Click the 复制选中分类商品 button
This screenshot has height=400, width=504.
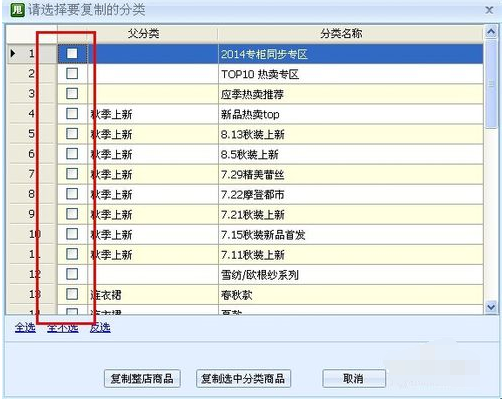[243, 378]
